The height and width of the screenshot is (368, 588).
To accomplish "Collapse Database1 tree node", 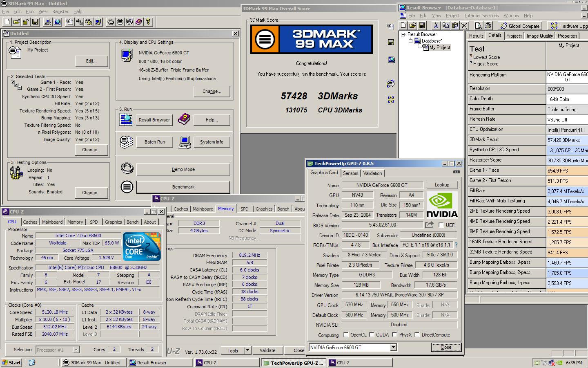I will click(411, 41).
